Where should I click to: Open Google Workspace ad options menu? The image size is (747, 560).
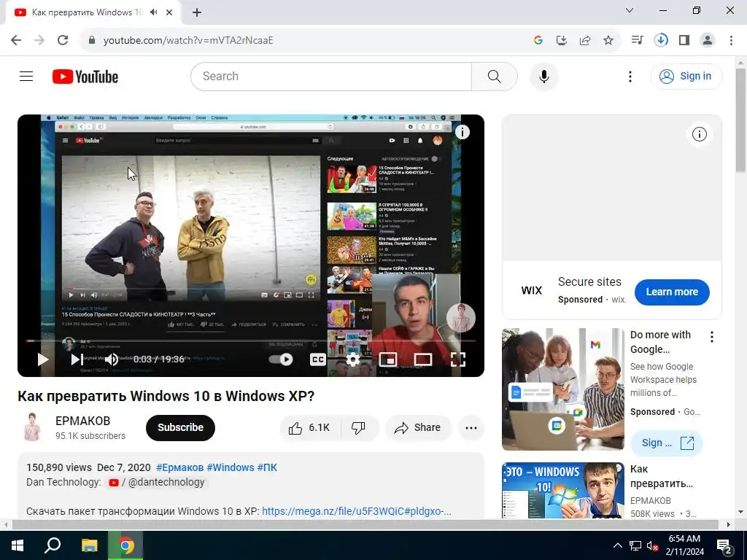point(712,337)
